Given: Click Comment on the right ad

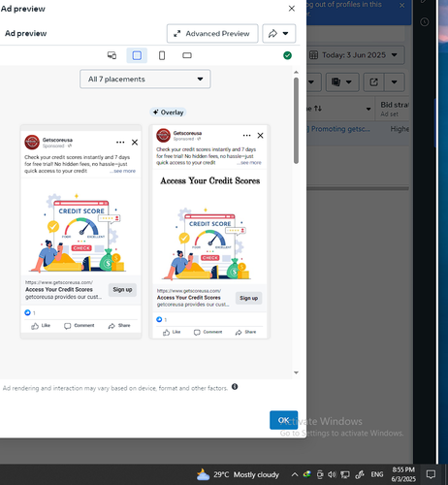Looking at the screenshot, I should (x=208, y=332).
